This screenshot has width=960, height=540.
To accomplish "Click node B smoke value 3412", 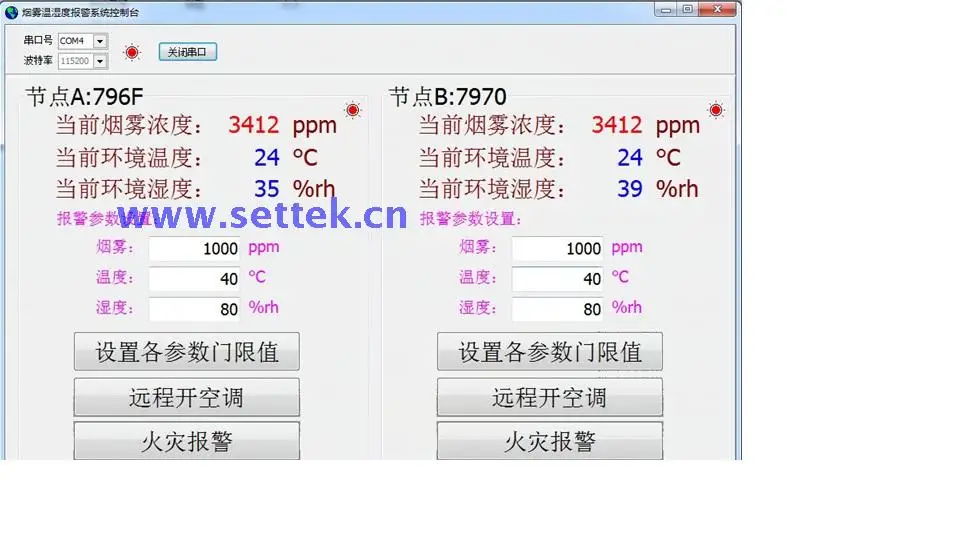I will point(617,125).
